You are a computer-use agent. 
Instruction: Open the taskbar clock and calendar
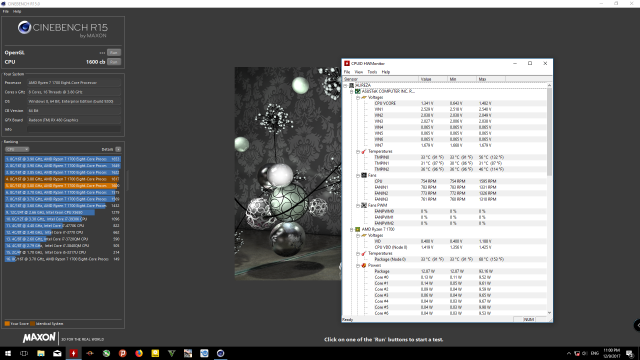point(611,353)
